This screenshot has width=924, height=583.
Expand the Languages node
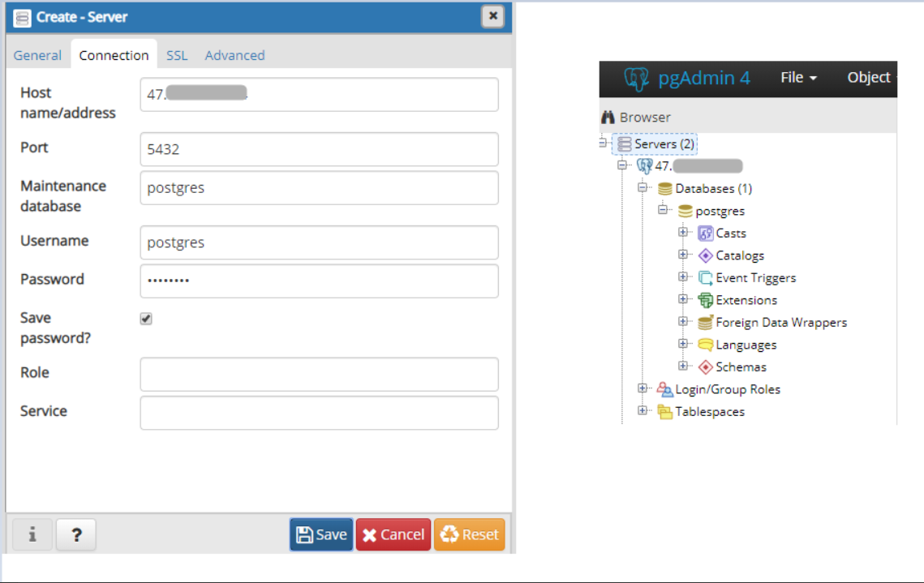coord(683,344)
